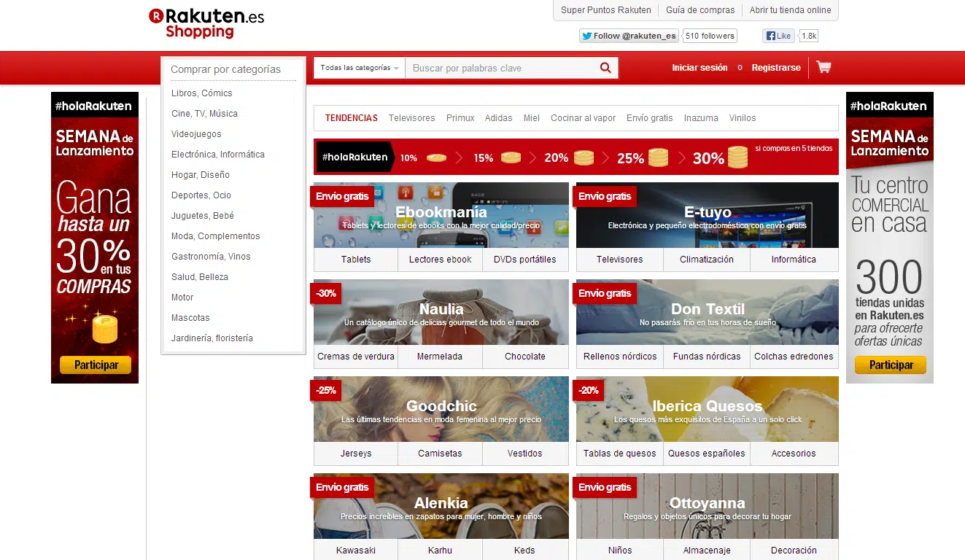Click the Facebook Like button
965x560 pixels.
[778, 36]
